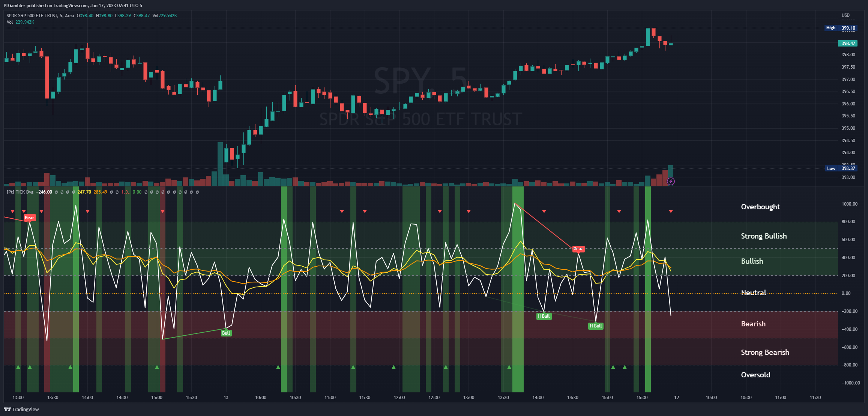Click the 800.00 indicator axis value
Image resolution: width=868 pixels, height=416 pixels.
point(848,222)
